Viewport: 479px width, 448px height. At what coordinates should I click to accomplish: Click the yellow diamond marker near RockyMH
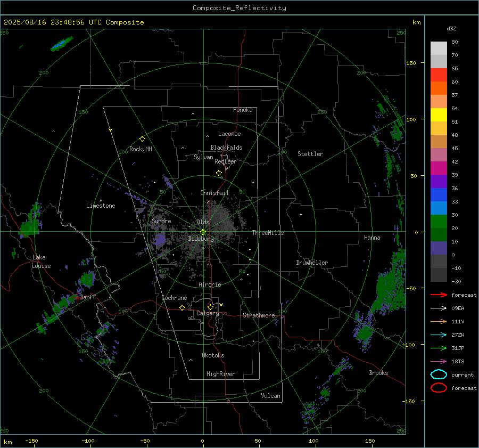tap(142, 139)
